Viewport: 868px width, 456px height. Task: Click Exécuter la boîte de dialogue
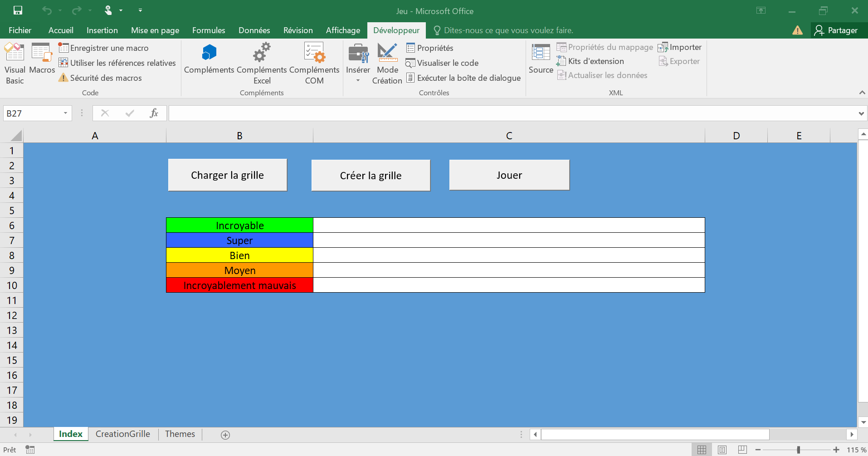(x=463, y=78)
